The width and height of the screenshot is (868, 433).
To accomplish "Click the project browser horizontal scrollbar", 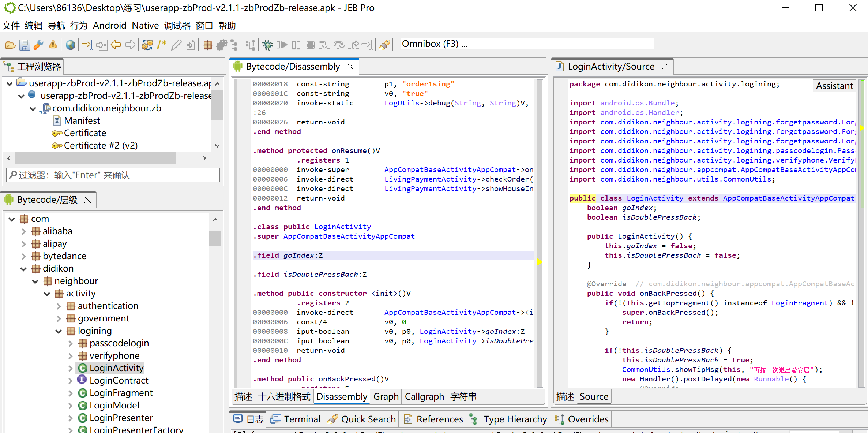I will click(95, 158).
